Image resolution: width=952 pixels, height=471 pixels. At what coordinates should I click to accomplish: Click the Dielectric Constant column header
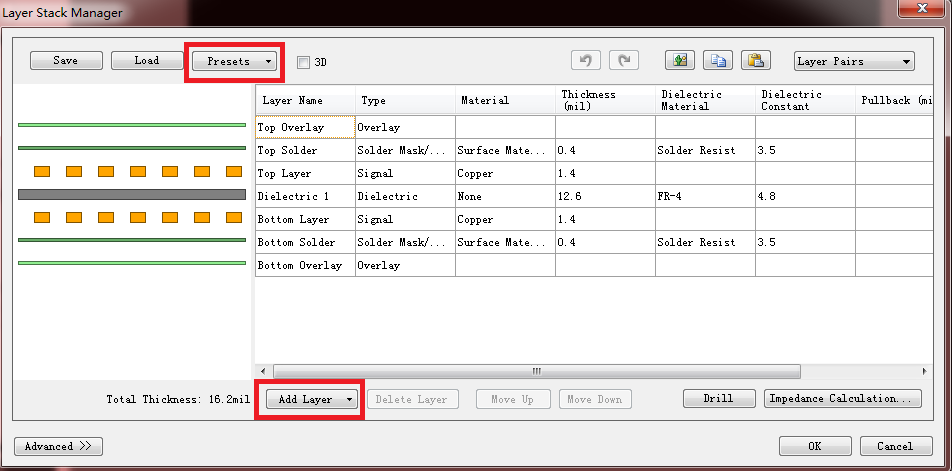click(x=805, y=100)
